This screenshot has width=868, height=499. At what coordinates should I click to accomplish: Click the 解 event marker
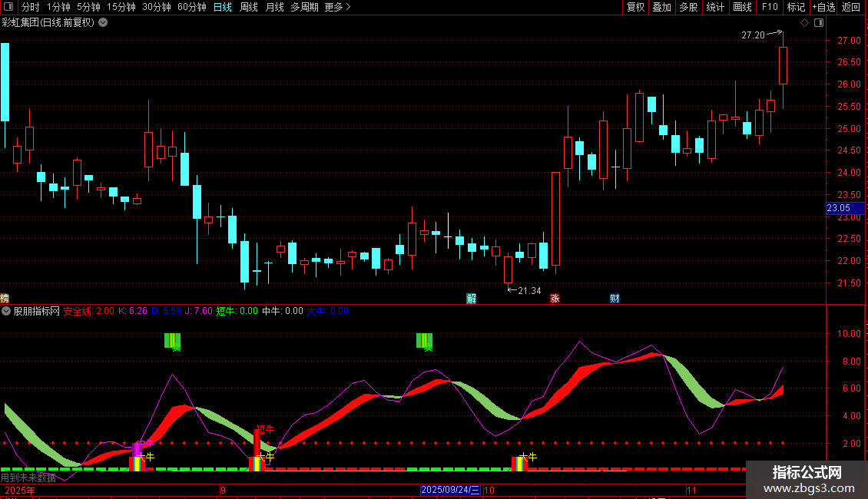pos(471,299)
